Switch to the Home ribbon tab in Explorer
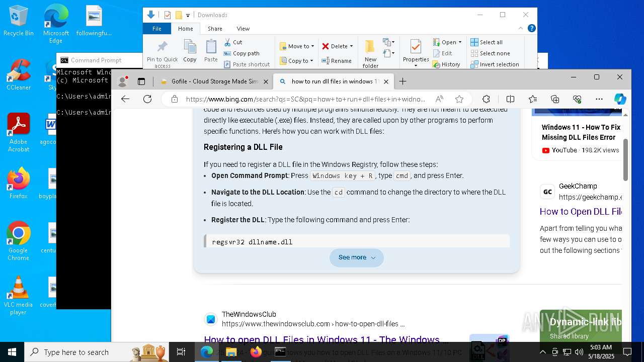 click(x=185, y=29)
